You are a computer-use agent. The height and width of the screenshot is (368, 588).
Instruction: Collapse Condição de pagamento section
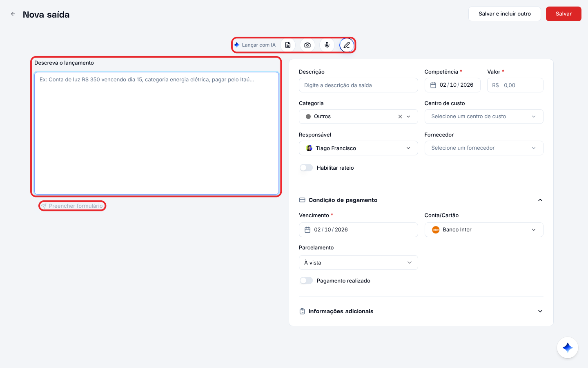pos(540,200)
